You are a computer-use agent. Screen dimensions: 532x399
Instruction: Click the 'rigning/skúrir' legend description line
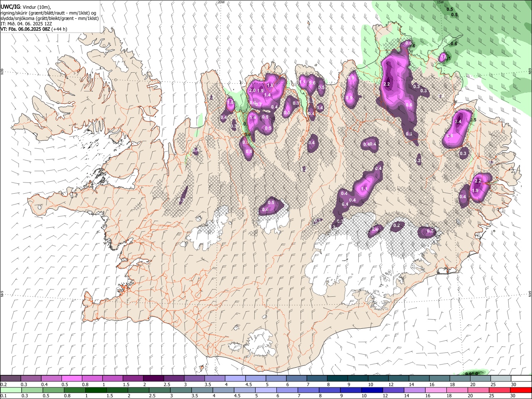[48, 13]
